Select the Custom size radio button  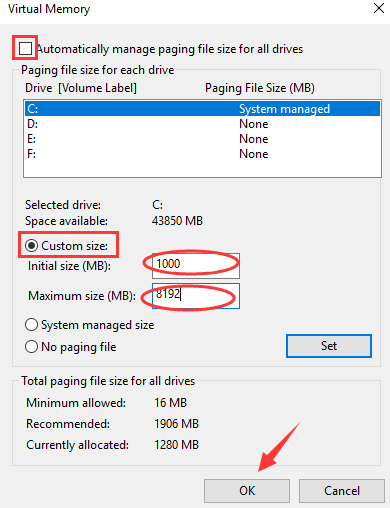31,246
